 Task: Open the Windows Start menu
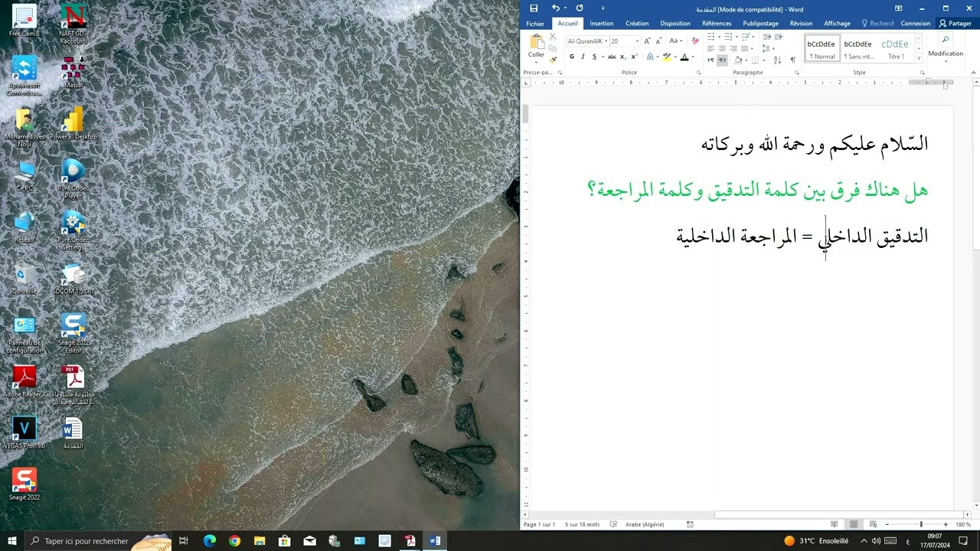click(x=11, y=541)
